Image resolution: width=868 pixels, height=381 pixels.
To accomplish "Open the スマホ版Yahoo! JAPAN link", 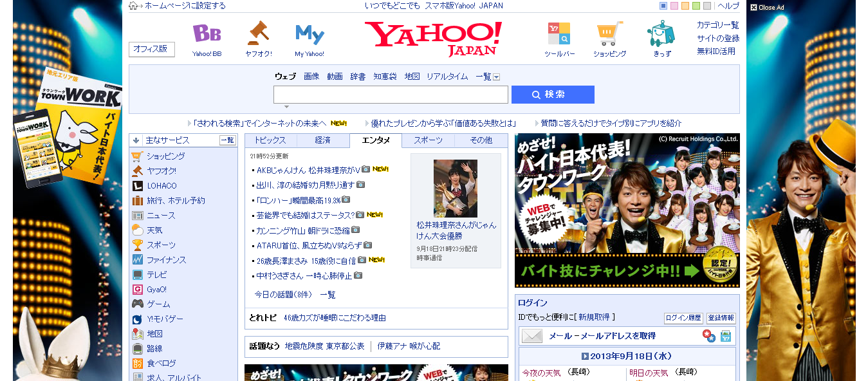I will coord(464,6).
